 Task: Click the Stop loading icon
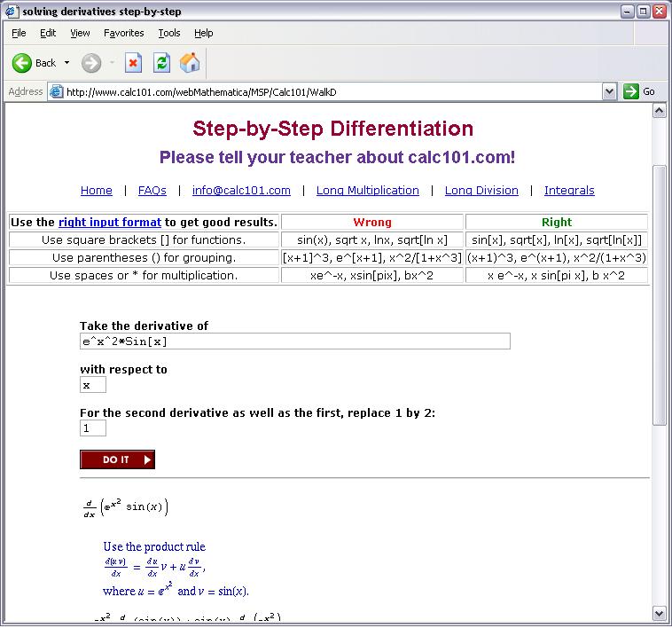[x=133, y=63]
